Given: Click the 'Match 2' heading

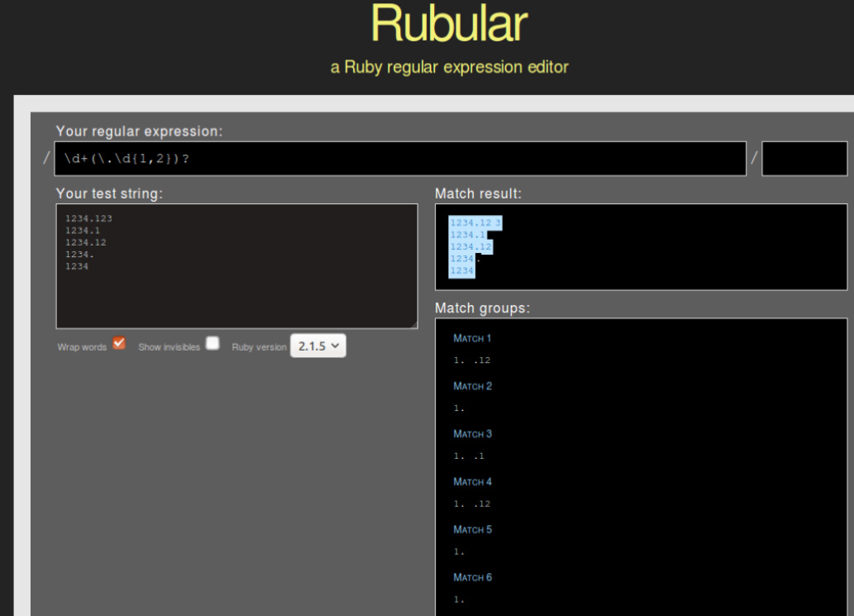Looking at the screenshot, I should tap(473, 386).
